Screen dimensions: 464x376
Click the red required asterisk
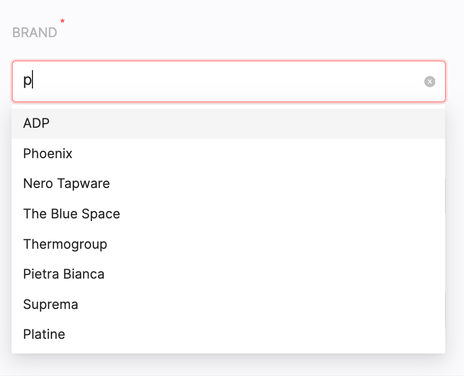[62, 21]
